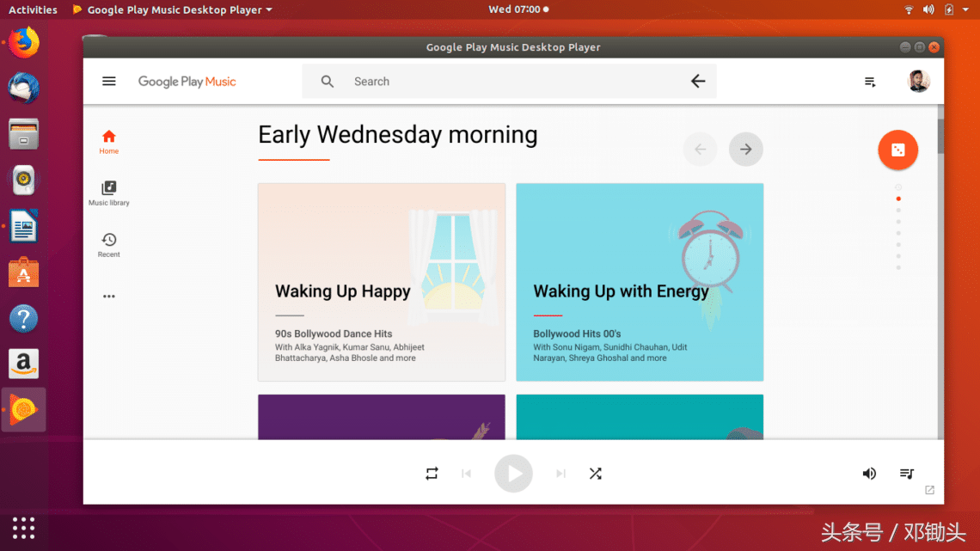Screen dimensions: 980x551
Task: Open the playback queue list icon
Action: point(906,474)
